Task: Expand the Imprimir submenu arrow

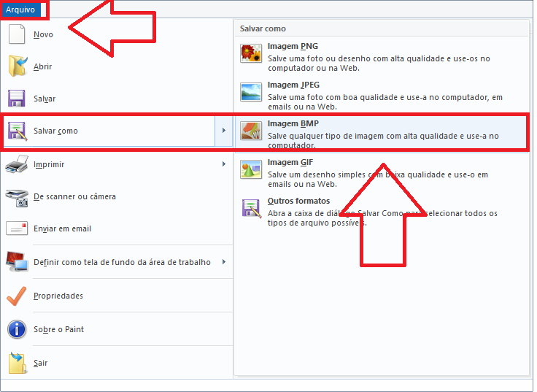Action: [x=224, y=164]
